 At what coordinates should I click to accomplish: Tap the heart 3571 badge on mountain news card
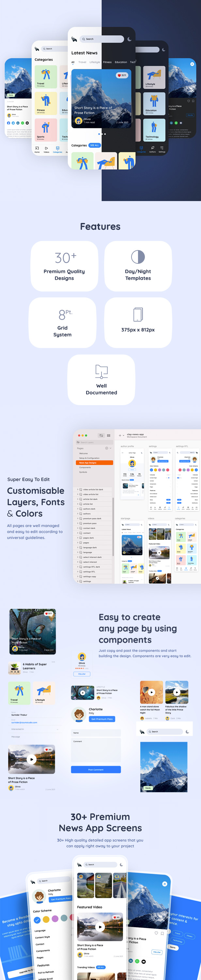[x=122, y=75]
